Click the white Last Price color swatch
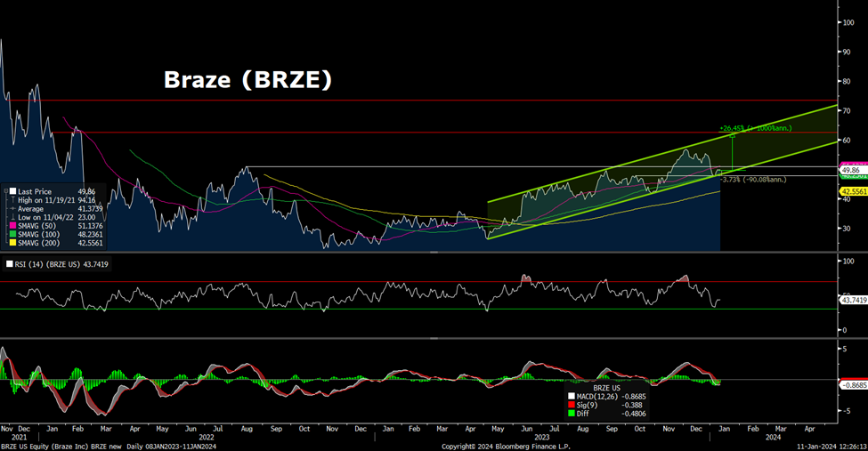Viewport: 868px width, 451px height. (12, 191)
